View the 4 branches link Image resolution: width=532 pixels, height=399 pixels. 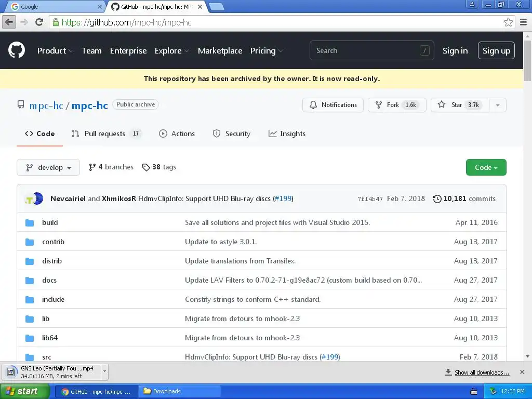[x=111, y=167]
